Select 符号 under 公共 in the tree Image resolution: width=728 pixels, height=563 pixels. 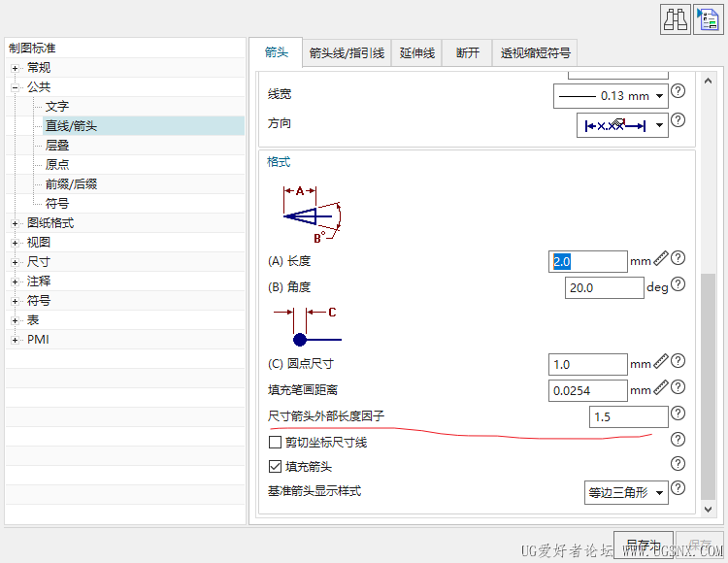click(57, 204)
